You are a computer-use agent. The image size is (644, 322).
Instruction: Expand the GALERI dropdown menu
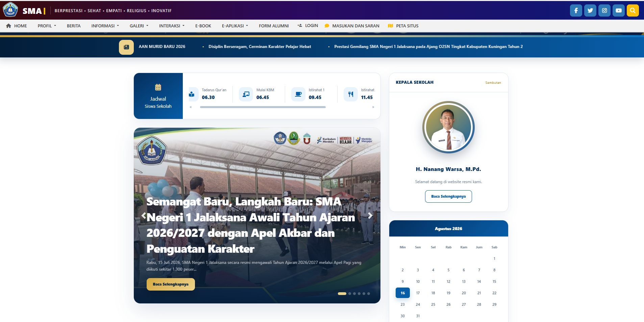click(x=139, y=26)
